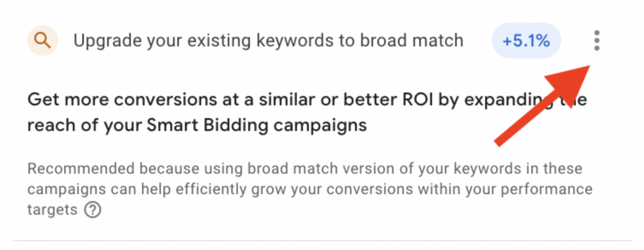Click the +5.1% score uplift badge
Viewport: 644px width, 250px height.
tap(526, 41)
